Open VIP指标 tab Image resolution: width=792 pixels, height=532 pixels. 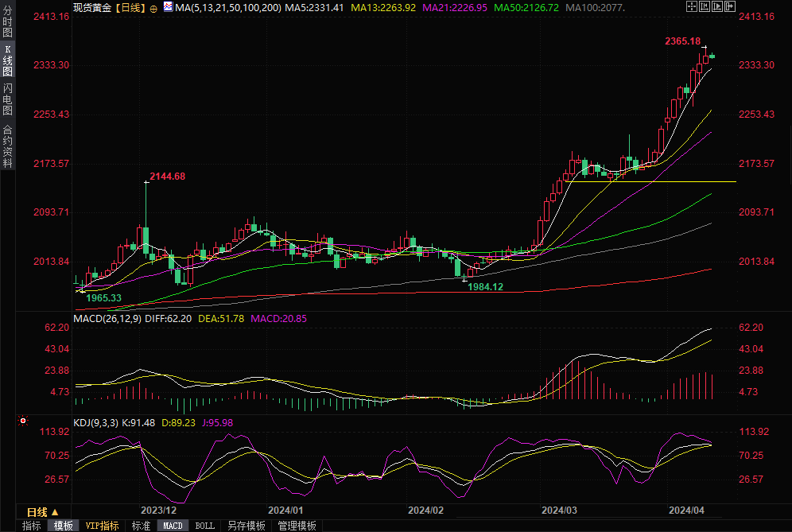point(102,526)
